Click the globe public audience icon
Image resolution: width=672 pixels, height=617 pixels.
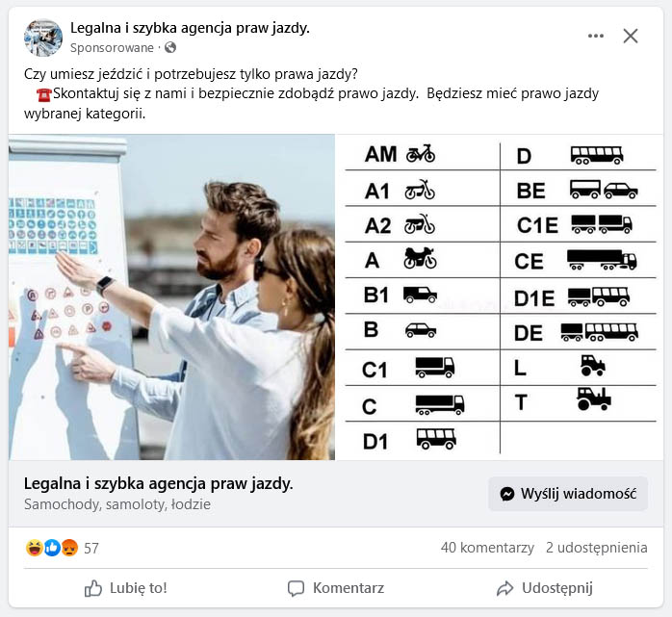170,47
